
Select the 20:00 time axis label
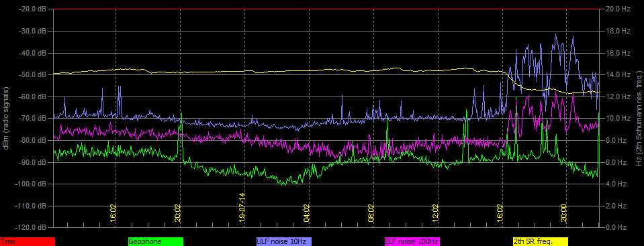(x=564, y=213)
